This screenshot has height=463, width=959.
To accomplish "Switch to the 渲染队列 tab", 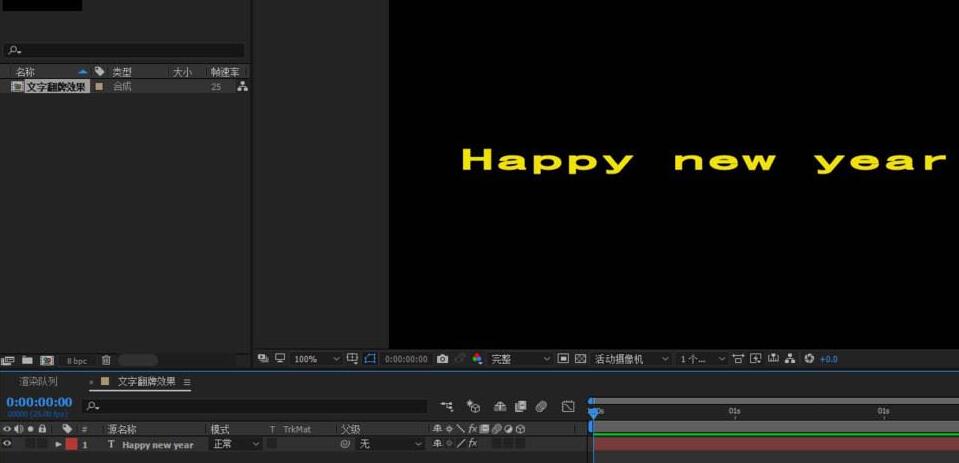I will point(39,382).
